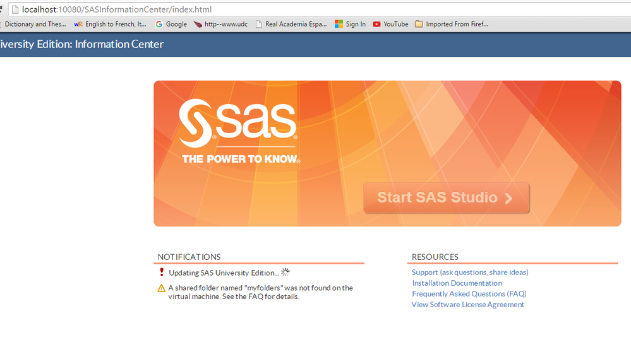Viewport: 631px width, 364px height.
Task: Click the 'myfolders' shared folder warning text
Action: click(x=260, y=292)
